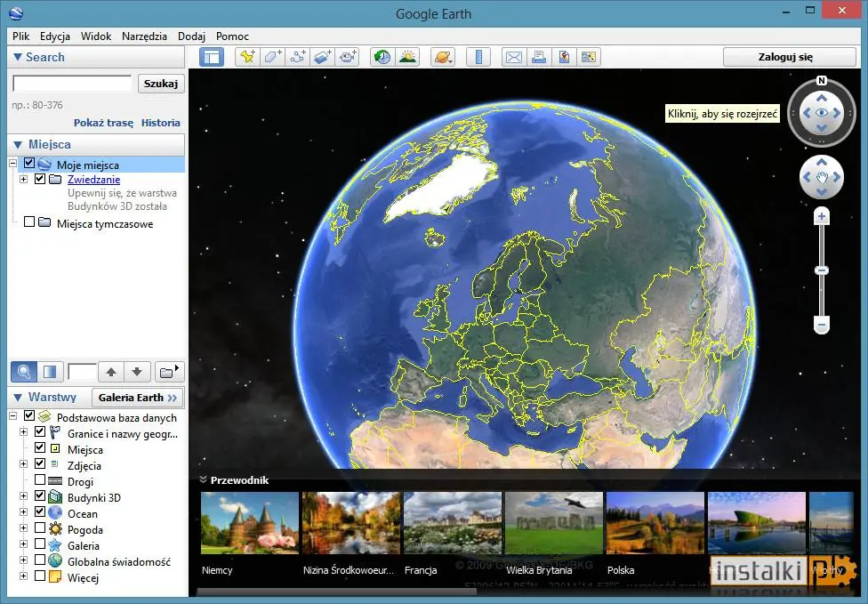Collapse the Moje miejsca tree node

coord(12,164)
